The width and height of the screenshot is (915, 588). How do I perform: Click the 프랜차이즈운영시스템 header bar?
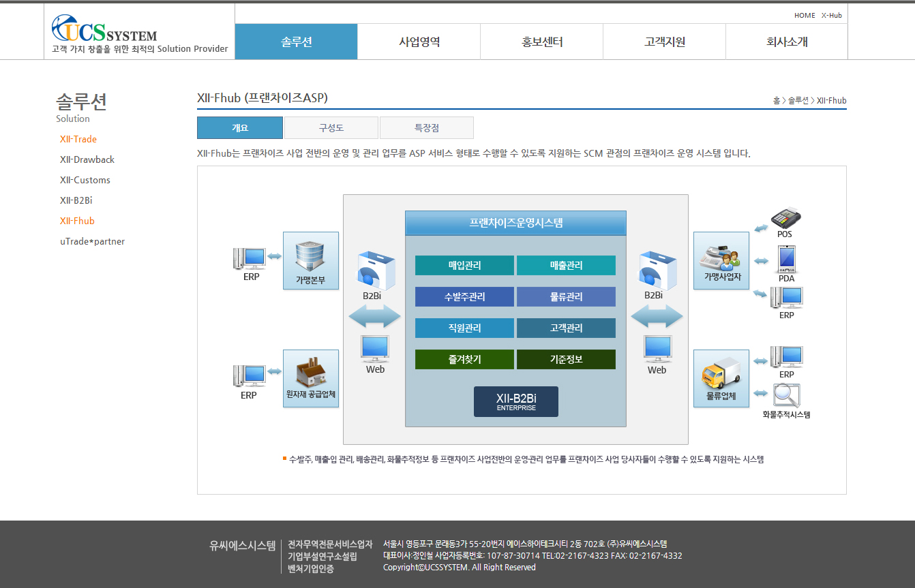pos(515,223)
